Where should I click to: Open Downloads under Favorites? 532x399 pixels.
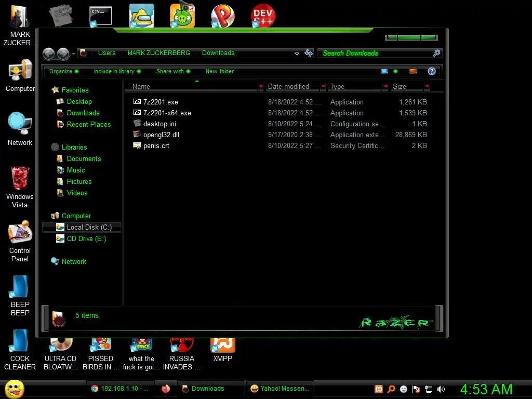tap(83, 113)
